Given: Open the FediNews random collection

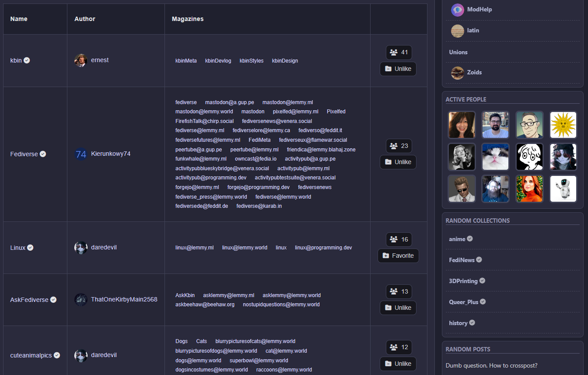Looking at the screenshot, I should pyautogui.click(x=462, y=260).
